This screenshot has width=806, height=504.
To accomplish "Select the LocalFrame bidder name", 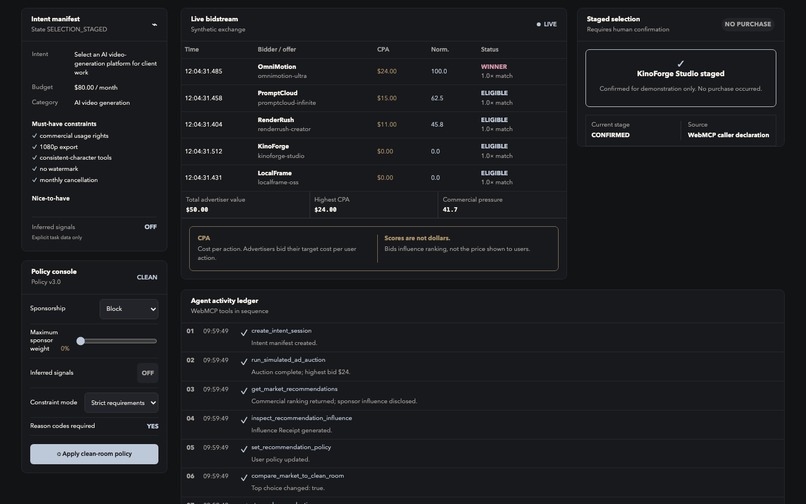I will [x=274, y=173].
